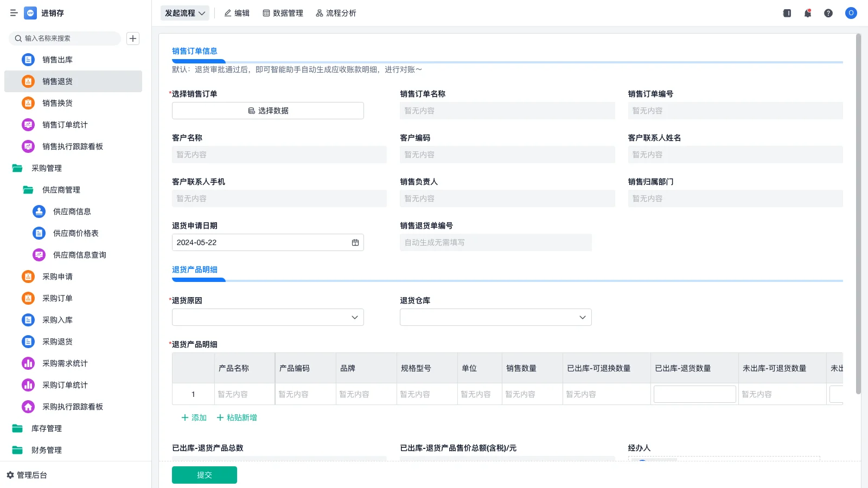
Task: Open the 退货仓库 dropdown
Action: [x=496, y=317]
